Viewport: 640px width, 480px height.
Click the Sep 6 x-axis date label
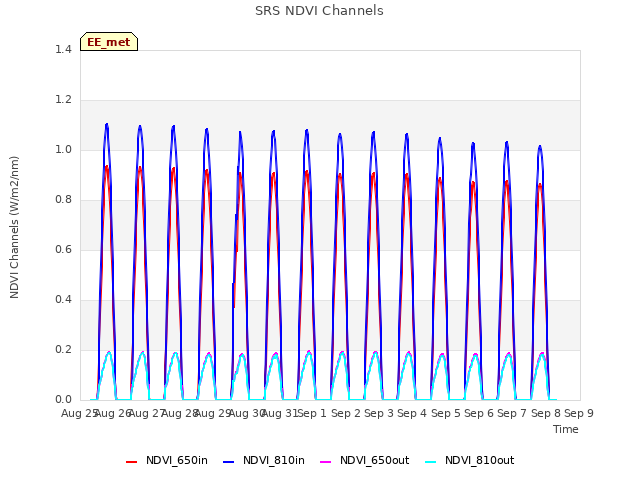tap(479, 413)
